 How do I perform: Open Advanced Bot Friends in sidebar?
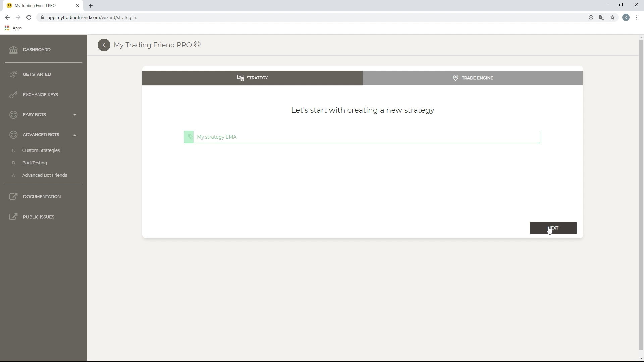(x=45, y=175)
